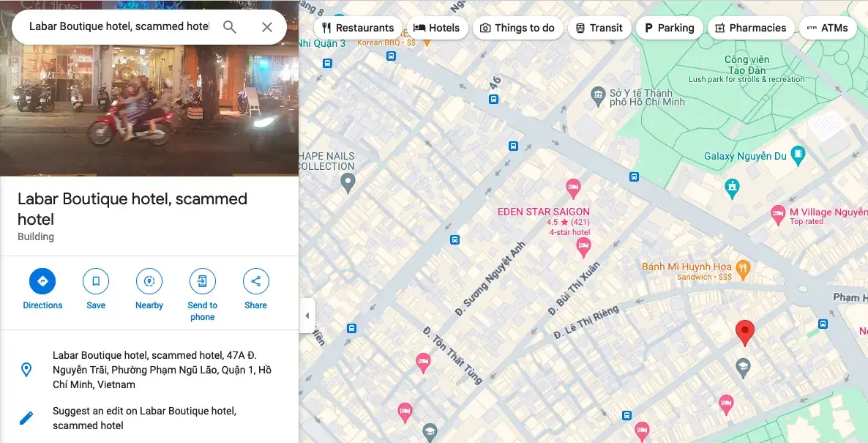868x443 pixels.
Task: Click the Save bookmark icon
Action: 95,281
